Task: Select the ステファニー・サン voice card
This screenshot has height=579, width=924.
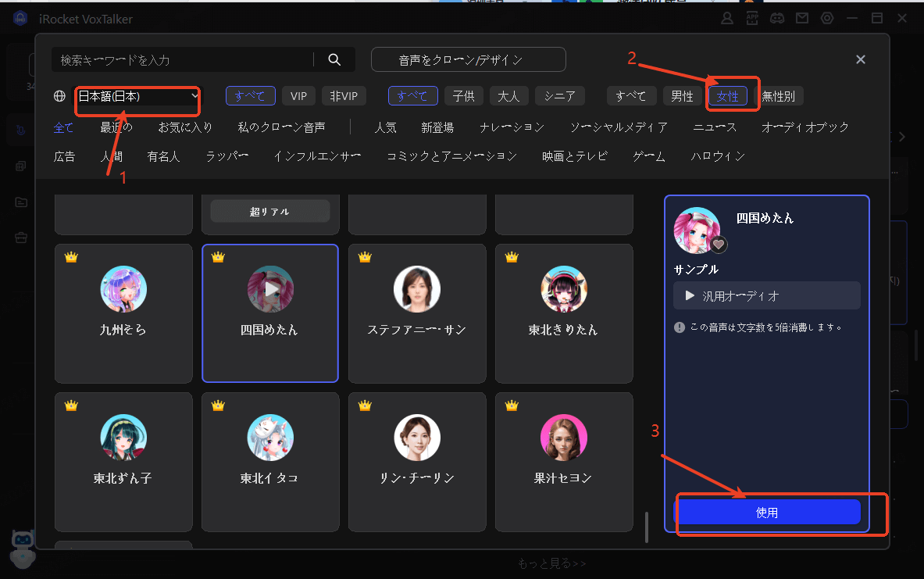Action: (x=417, y=313)
